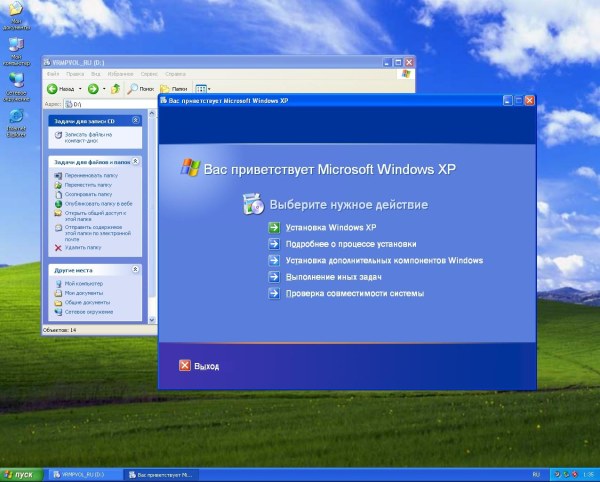Click the Up folder toolbar icon
The height and width of the screenshot is (482, 600).
click(x=116, y=88)
